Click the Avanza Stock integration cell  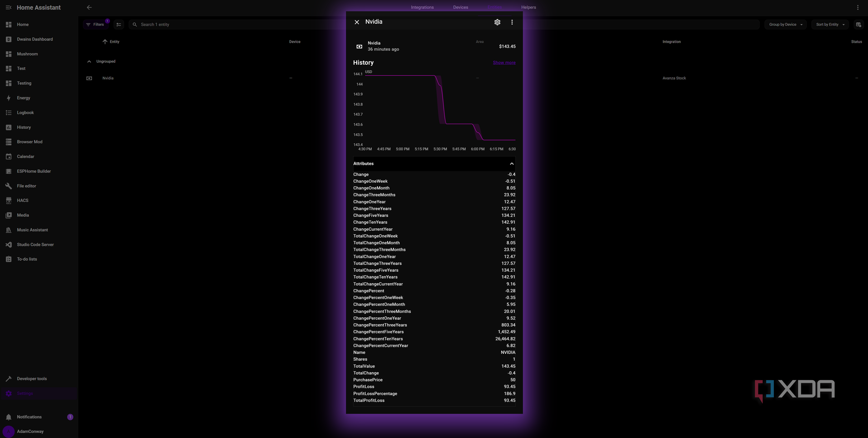pos(674,78)
